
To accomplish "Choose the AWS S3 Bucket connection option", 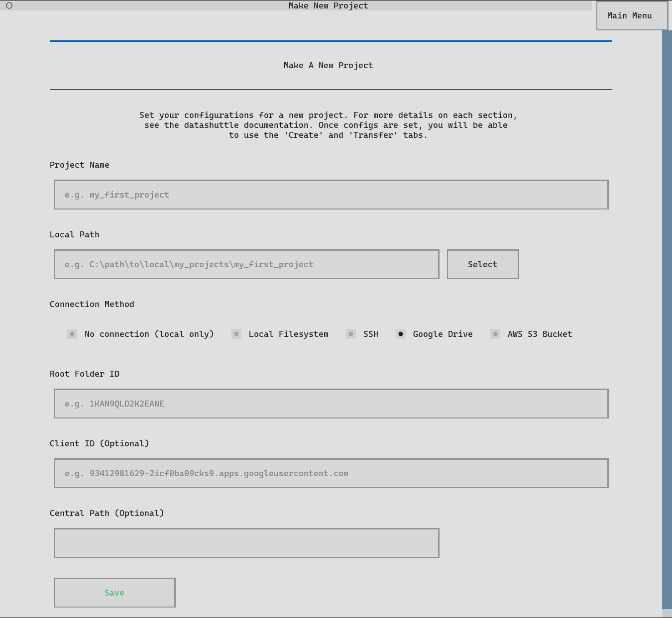I will click(x=495, y=334).
